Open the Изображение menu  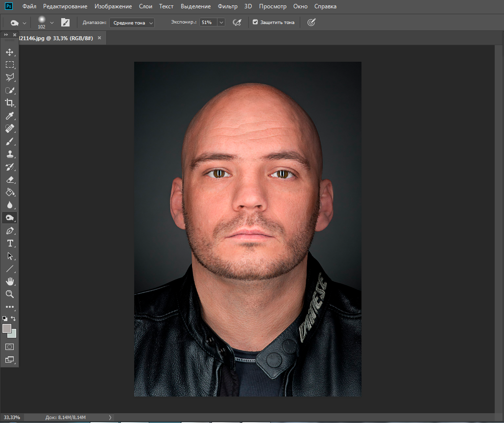pyautogui.click(x=113, y=6)
